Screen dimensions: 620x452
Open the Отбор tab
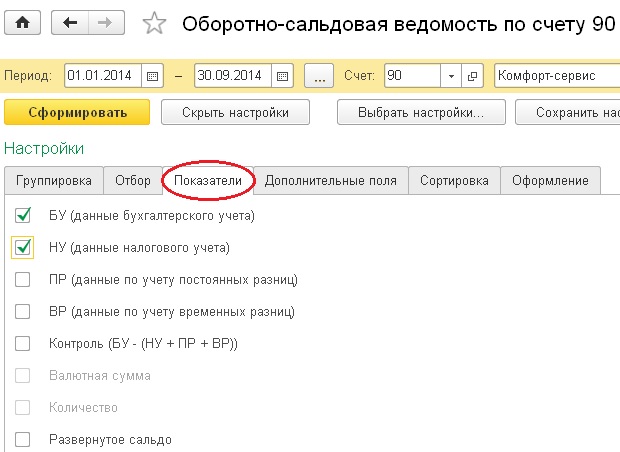pos(133,181)
